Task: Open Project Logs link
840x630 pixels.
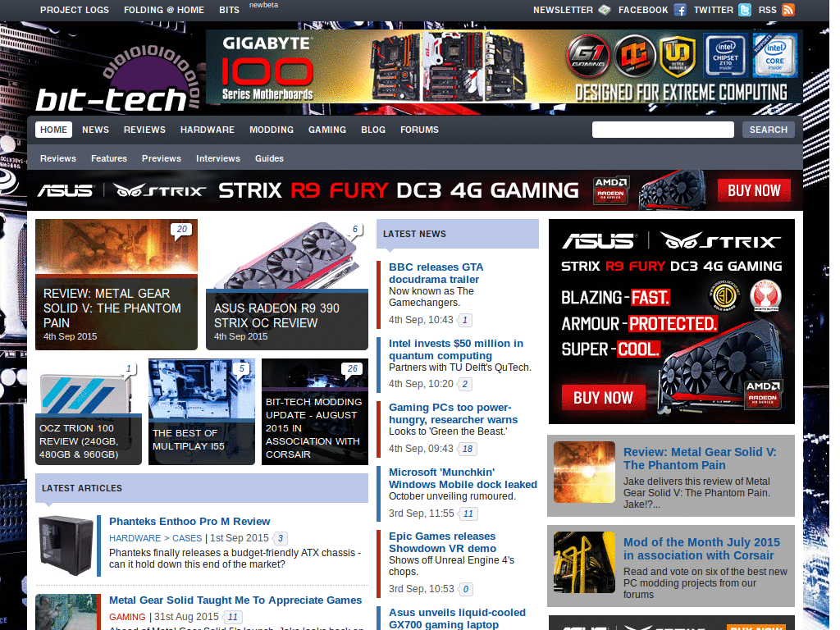Action: [75, 10]
